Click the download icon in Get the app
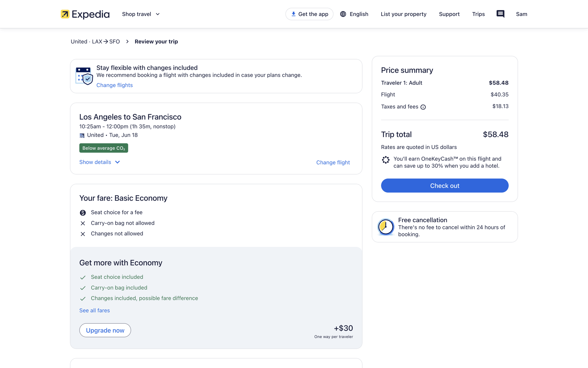 click(293, 14)
